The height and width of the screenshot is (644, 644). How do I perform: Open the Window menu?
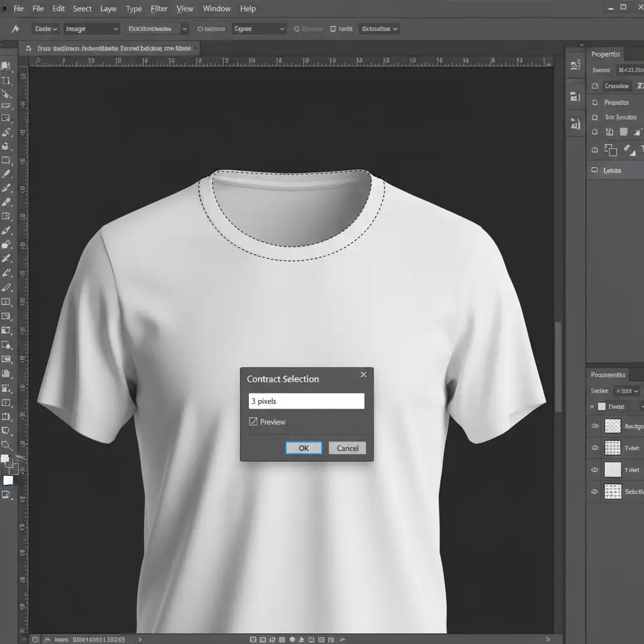[x=216, y=9]
